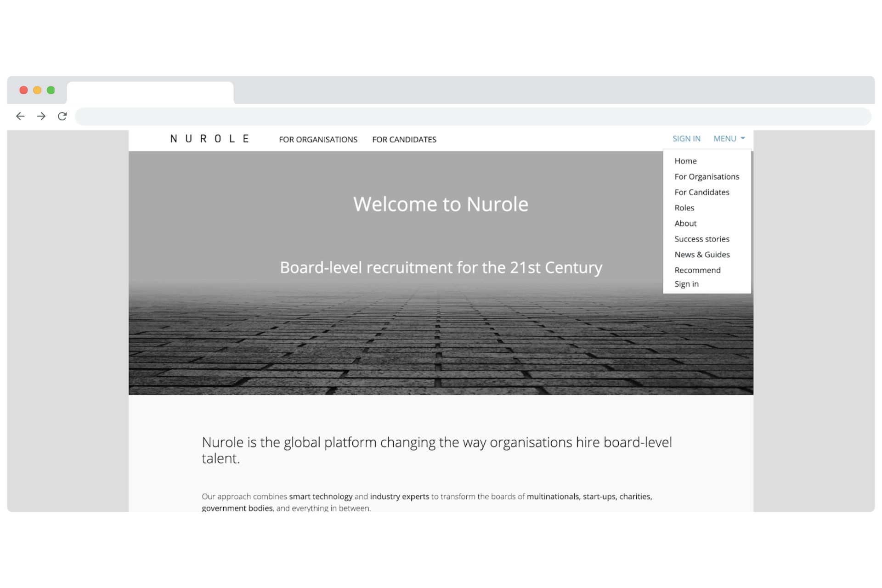Collapse the MENU dropdown
The height and width of the screenshot is (588, 882).
pyautogui.click(x=729, y=139)
